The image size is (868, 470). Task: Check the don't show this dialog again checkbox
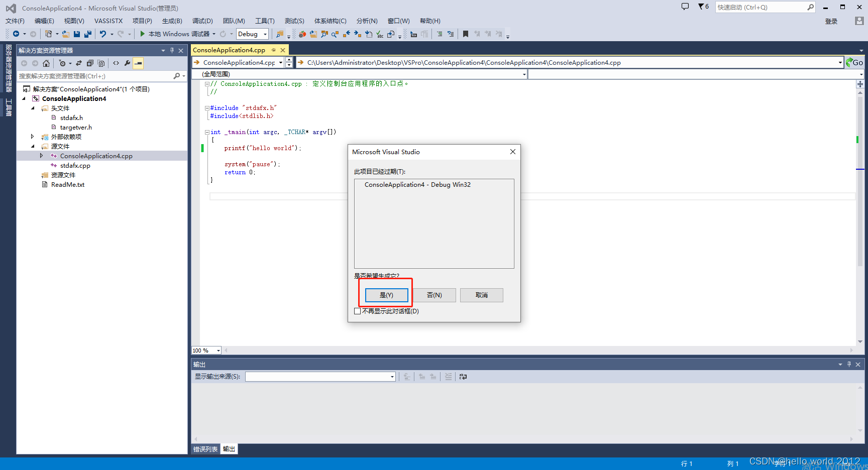(x=357, y=311)
